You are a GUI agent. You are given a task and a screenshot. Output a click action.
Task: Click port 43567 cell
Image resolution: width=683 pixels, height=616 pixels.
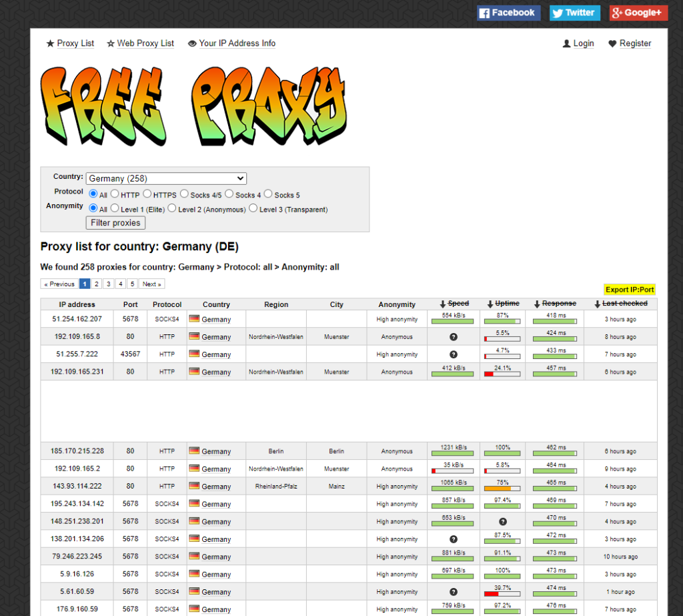(x=130, y=354)
